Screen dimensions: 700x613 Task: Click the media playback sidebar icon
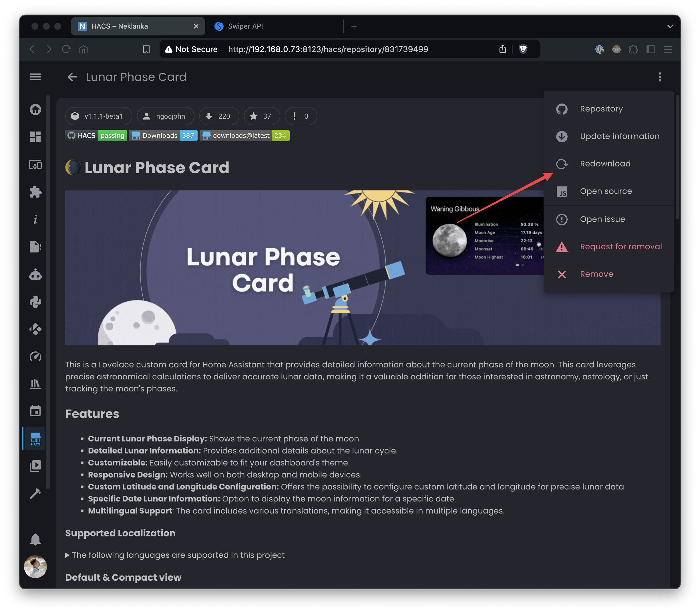point(35,465)
